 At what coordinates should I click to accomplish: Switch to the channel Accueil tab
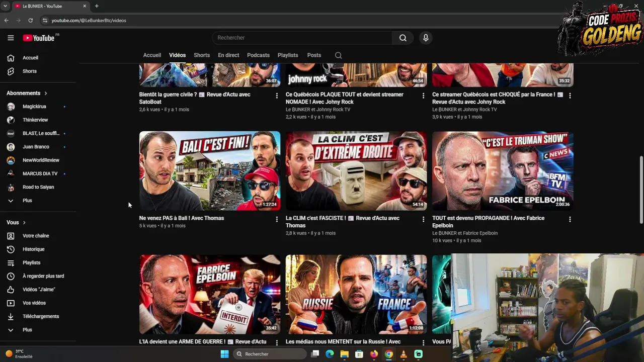[152, 55]
